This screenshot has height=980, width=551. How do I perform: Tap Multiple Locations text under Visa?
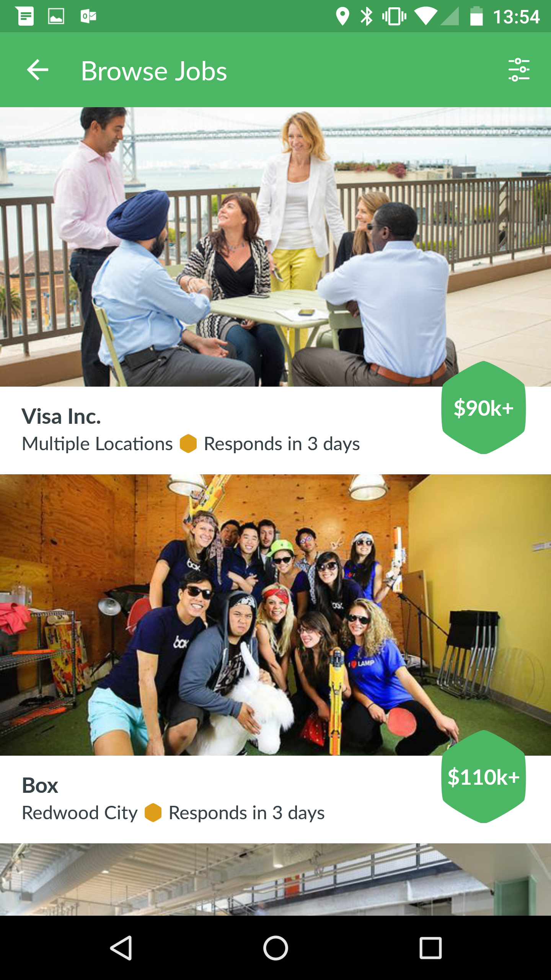click(x=97, y=444)
